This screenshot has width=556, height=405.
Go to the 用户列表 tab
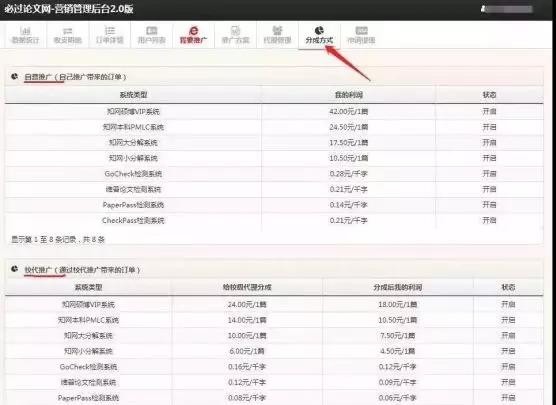tap(151, 35)
